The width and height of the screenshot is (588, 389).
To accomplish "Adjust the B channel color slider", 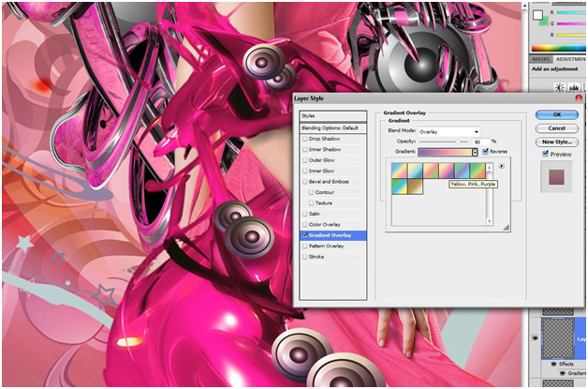I will pos(571,35).
